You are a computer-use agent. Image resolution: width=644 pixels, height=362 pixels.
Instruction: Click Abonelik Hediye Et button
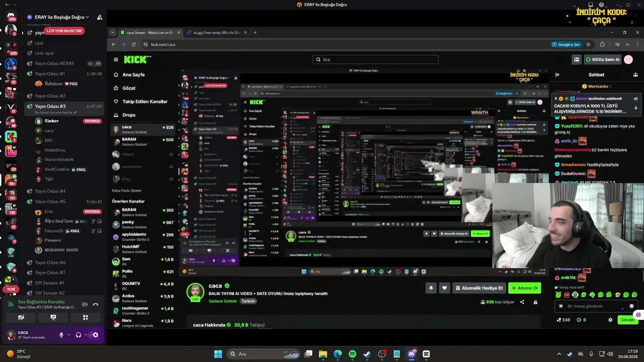pyautogui.click(x=479, y=288)
